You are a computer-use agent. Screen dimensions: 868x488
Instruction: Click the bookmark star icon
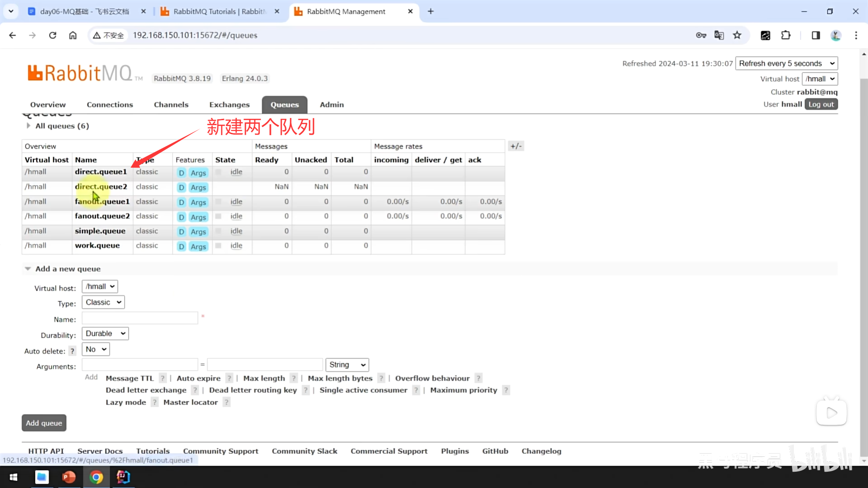point(737,35)
